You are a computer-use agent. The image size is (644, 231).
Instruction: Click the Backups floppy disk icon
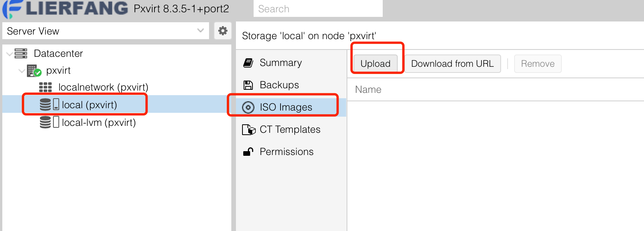pos(248,85)
